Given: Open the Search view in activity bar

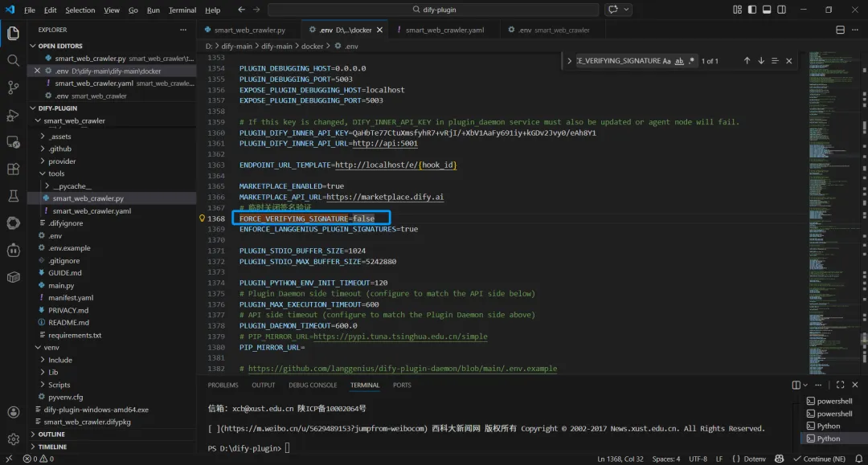Looking at the screenshot, I should click(13, 60).
